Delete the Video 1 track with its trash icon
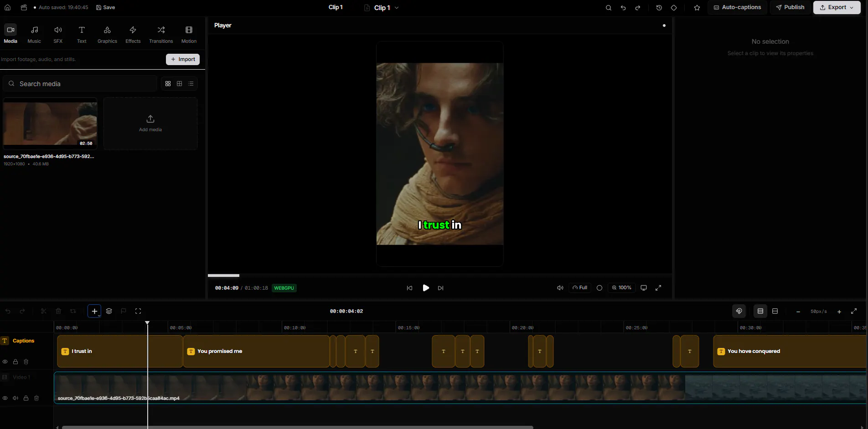Viewport: 868px width, 429px height. (36, 398)
